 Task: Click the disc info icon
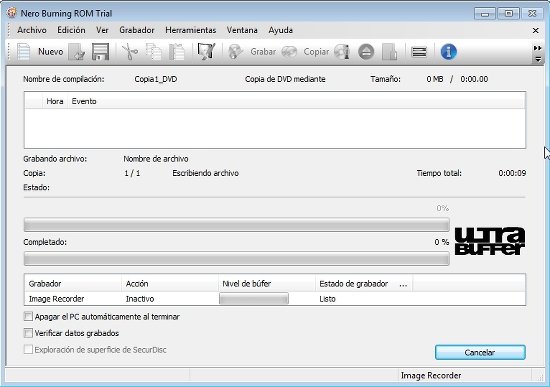(x=342, y=52)
